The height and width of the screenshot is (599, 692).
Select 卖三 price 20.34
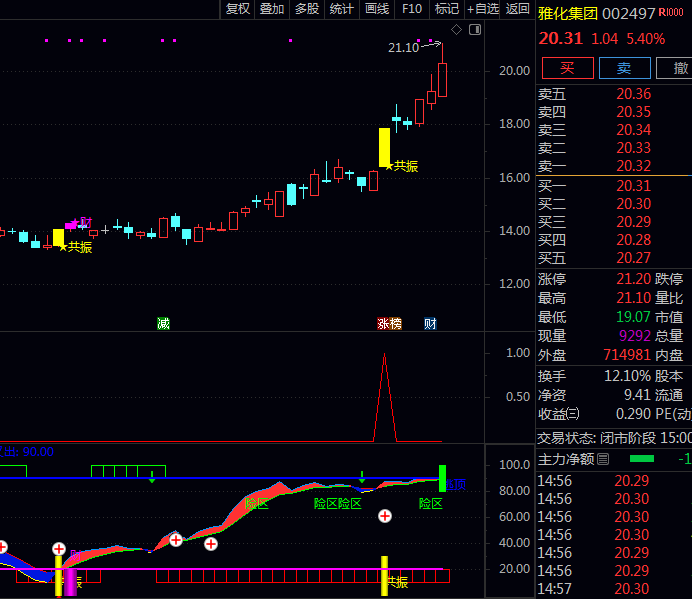(x=633, y=130)
